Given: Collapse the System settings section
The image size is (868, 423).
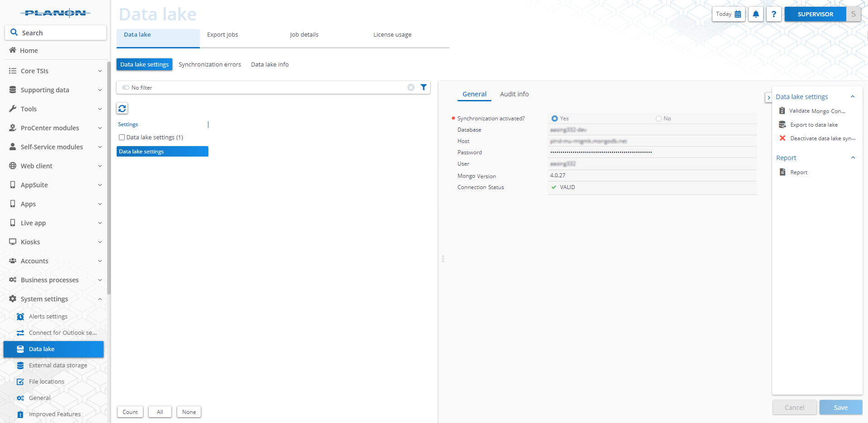Looking at the screenshot, I should pyautogui.click(x=100, y=299).
